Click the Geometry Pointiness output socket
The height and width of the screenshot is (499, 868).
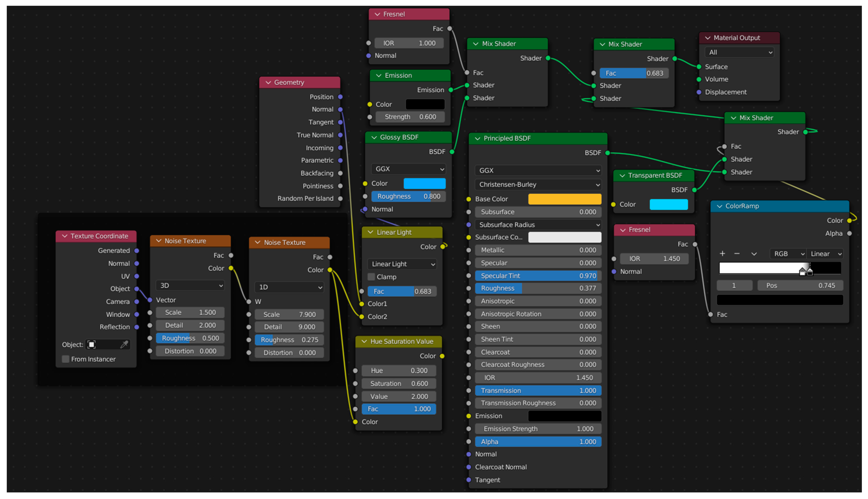point(340,186)
